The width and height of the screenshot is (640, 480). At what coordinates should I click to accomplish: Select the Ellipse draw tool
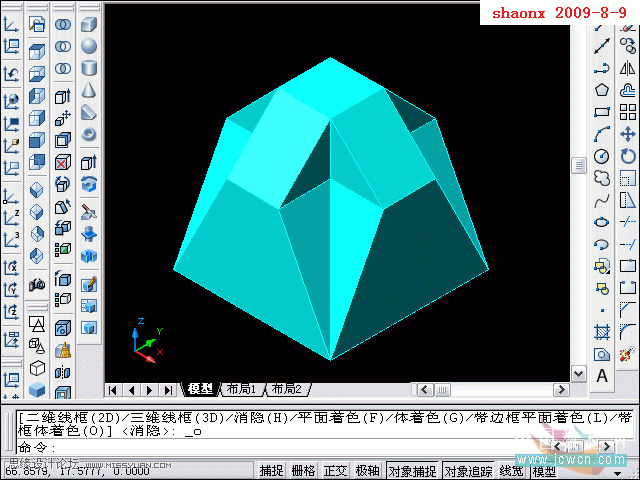(602, 222)
